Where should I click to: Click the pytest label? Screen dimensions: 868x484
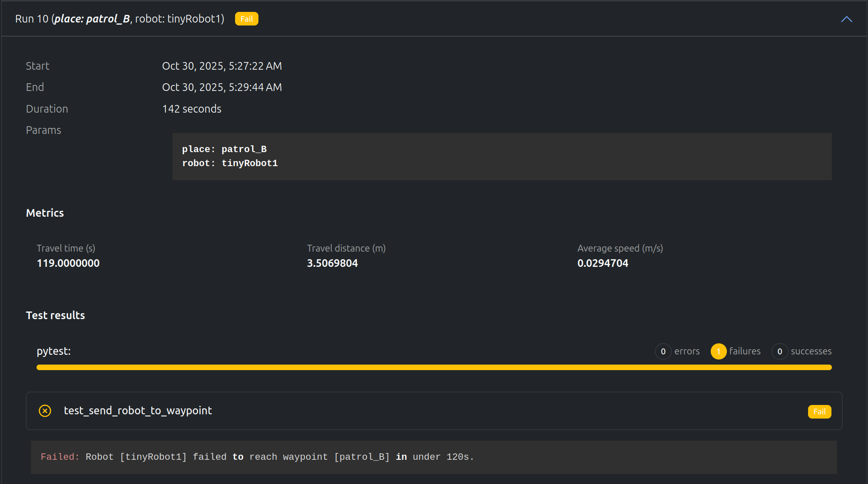click(54, 351)
